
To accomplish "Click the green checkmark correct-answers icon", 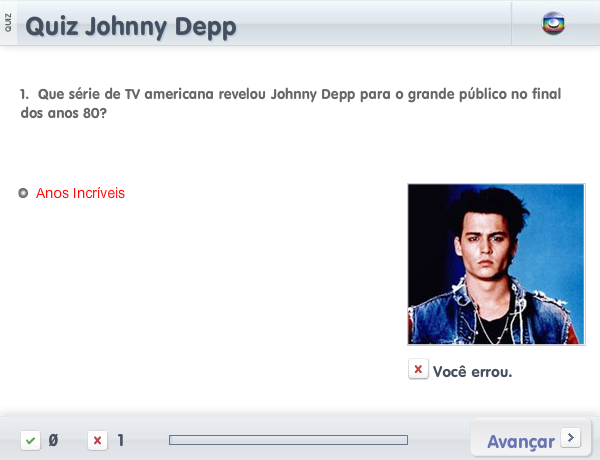I will pyautogui.click(x=31, y=440).
